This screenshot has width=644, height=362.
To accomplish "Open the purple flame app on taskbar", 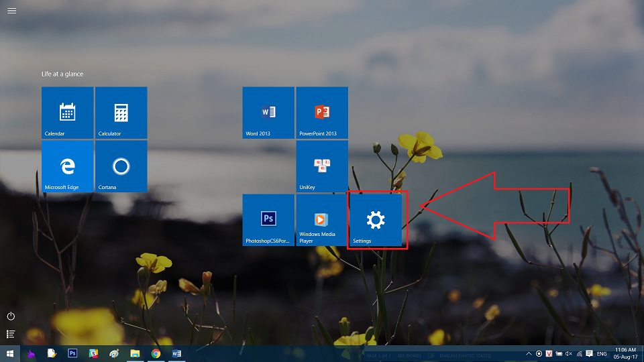I will (32, 353).
